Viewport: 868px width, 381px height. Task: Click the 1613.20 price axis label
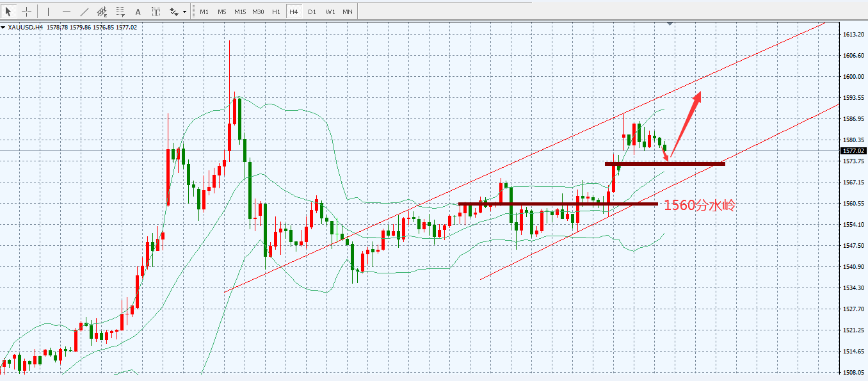(854, 35)
